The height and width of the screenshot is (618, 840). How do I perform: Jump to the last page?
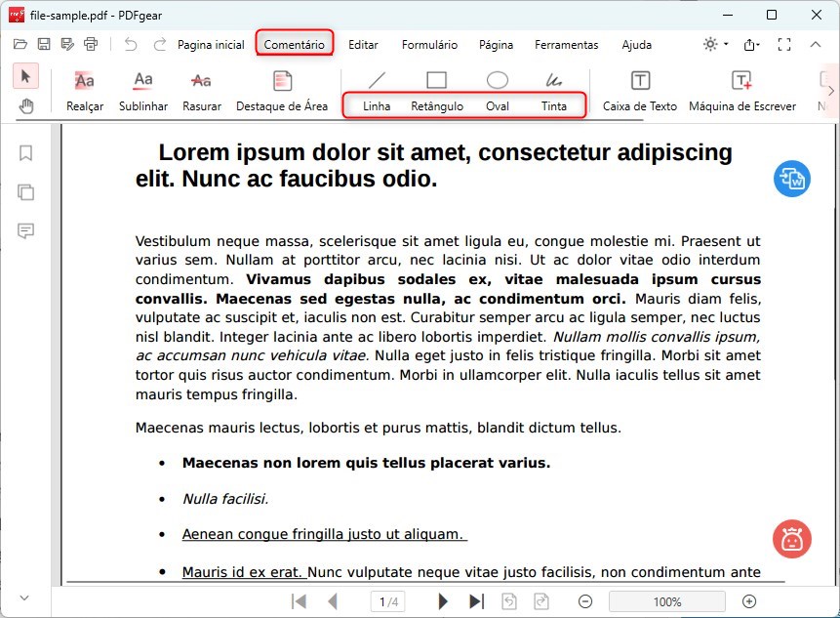pos(476,601)
